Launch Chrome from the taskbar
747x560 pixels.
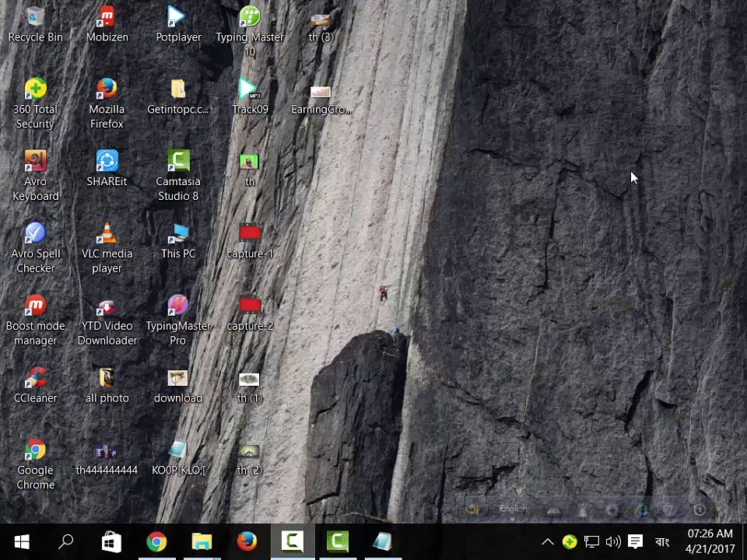tap(156, 542)
